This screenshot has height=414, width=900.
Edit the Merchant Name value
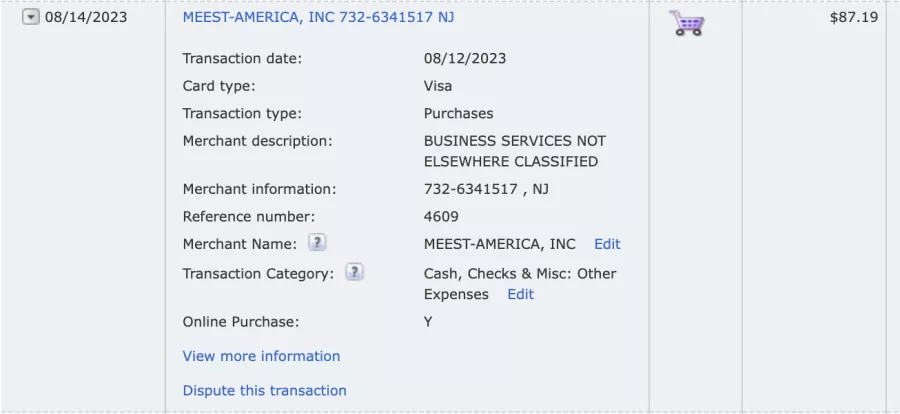(607, 244)
